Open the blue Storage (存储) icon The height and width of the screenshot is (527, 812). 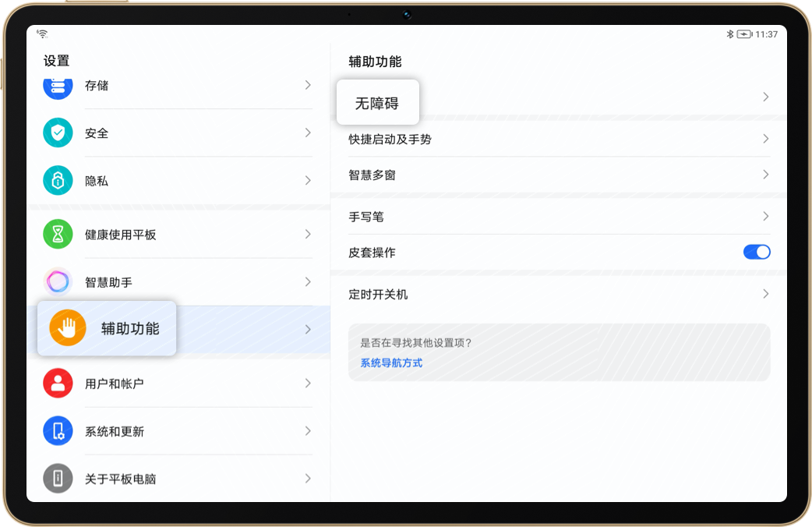[58, 87]
